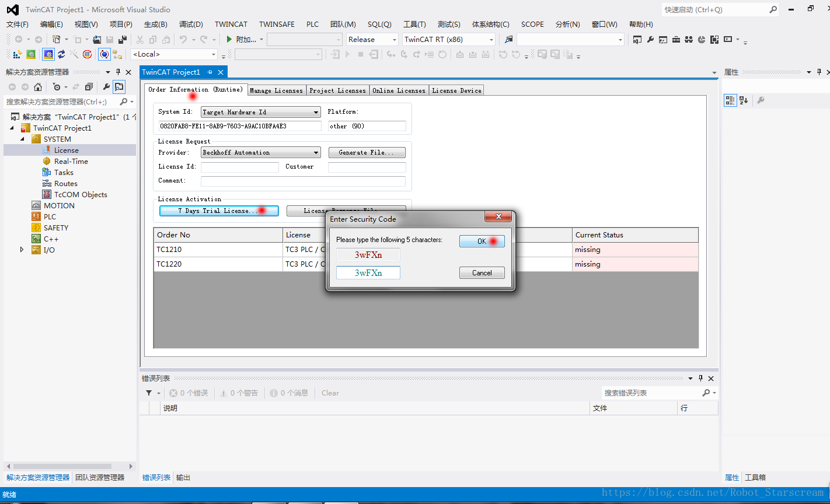
Task: Switch to the Manage Licenses tab
Action: coord(277,90)
